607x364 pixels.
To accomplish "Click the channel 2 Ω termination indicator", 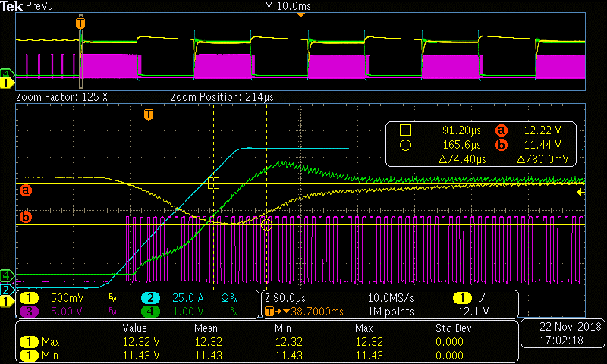I will [x=225, y=298].
